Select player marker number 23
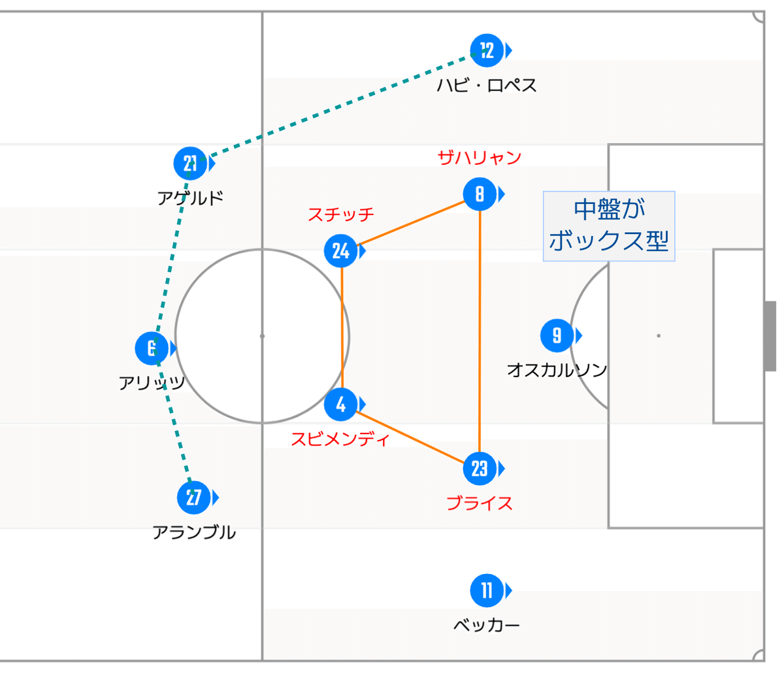The height and width of the screenshot is (676, 784). pos(480,468)
